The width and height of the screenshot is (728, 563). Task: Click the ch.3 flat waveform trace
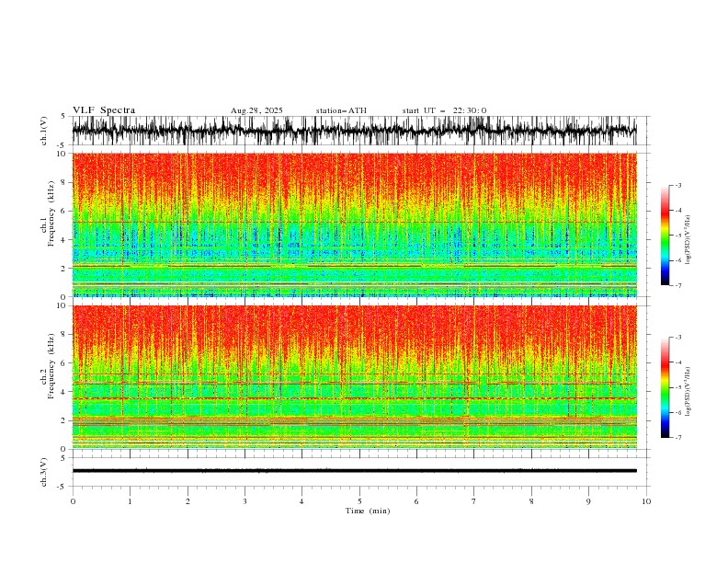click(354, 471)
